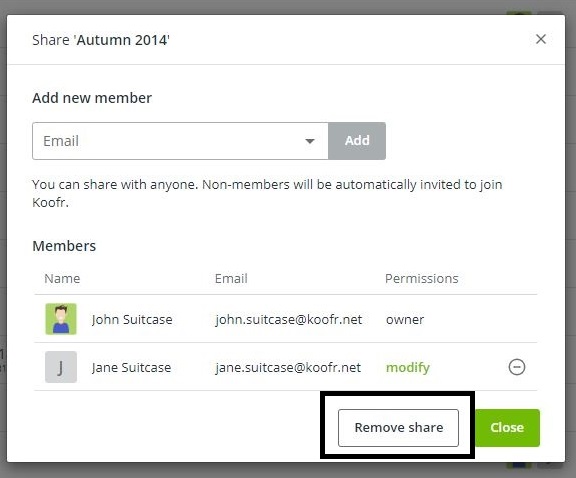Click John's owner permission text
Viewport: 576px width, 478px height.
(405, 320)
